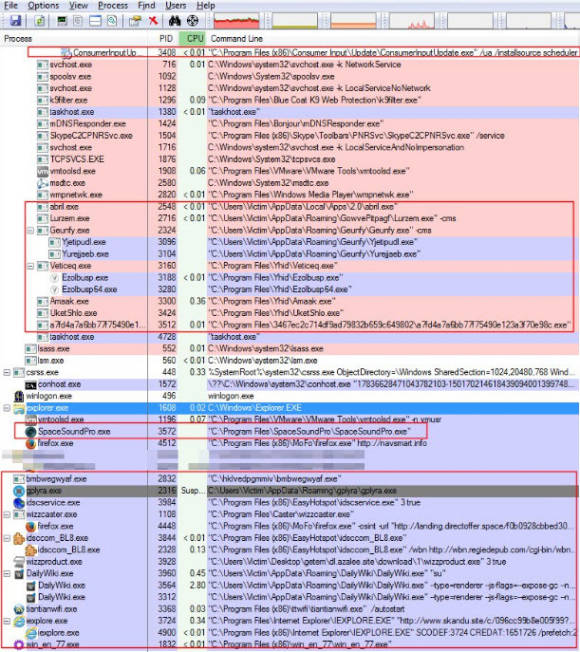This screenshot has height=652, width=580.
Task: Click the yellow commit history graph
Action: (x=294, y=21)
